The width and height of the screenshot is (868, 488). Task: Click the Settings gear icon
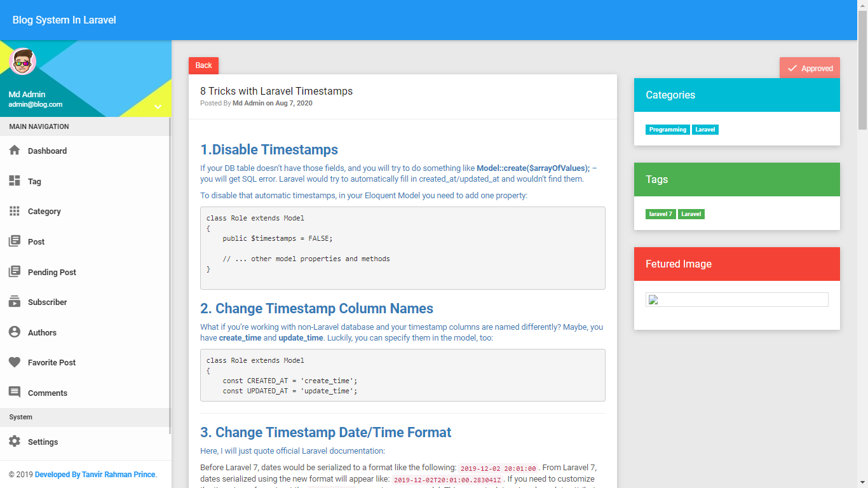(15, 442)
